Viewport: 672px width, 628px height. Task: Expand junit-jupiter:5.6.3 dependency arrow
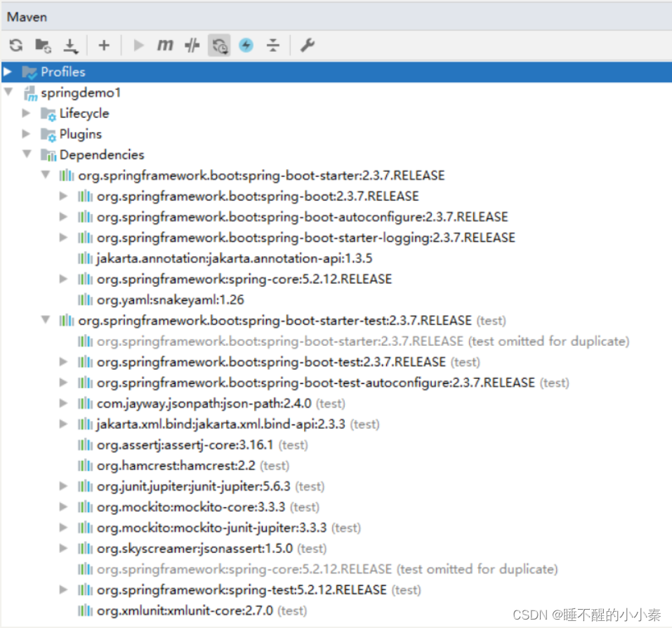pos(63,486)
